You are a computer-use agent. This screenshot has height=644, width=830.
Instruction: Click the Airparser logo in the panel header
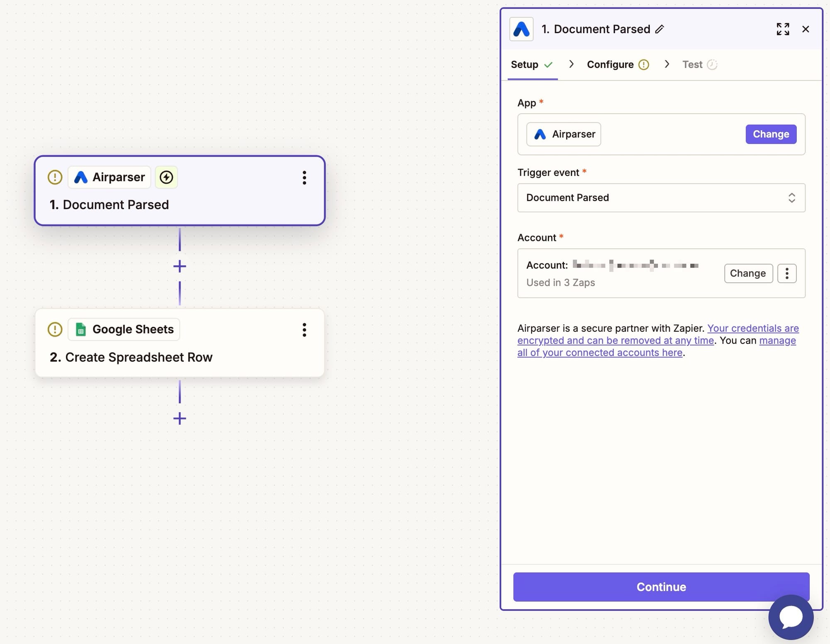tap(521, 29)
